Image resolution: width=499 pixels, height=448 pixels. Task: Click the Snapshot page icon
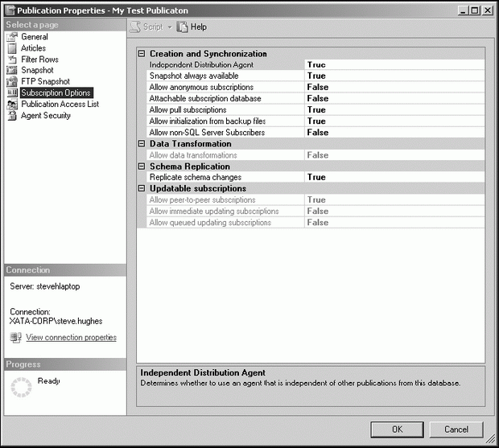[12, 70]
